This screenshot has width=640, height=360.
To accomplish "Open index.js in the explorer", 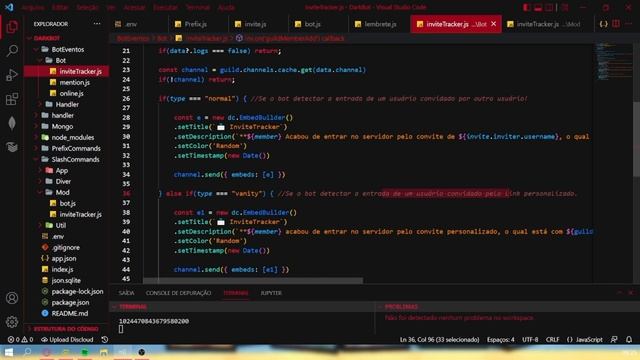I will click(67, 269).
